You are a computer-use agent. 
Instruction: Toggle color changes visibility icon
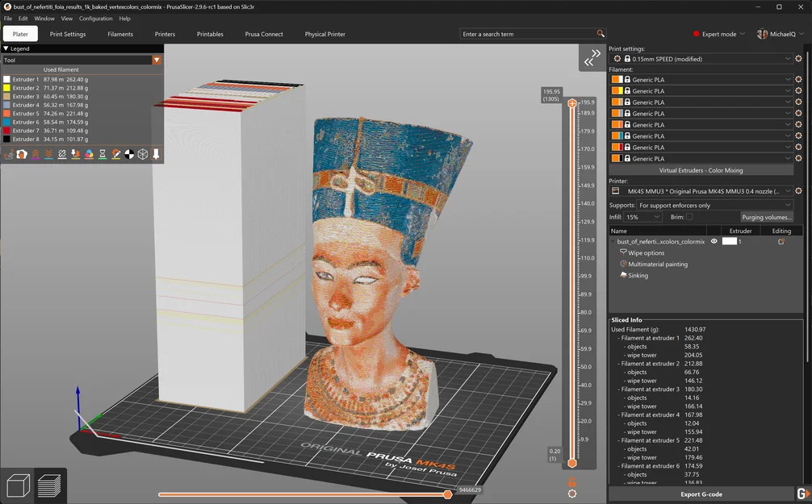[x=89, y=154]
